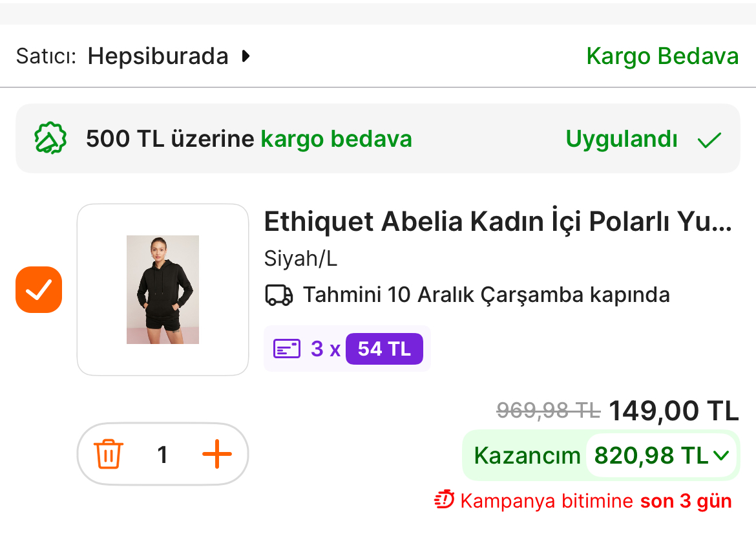Click the Siyah/L variant text
Viewport: 756px width, 538px height.
pyautogui.click(x=300, y=259)
